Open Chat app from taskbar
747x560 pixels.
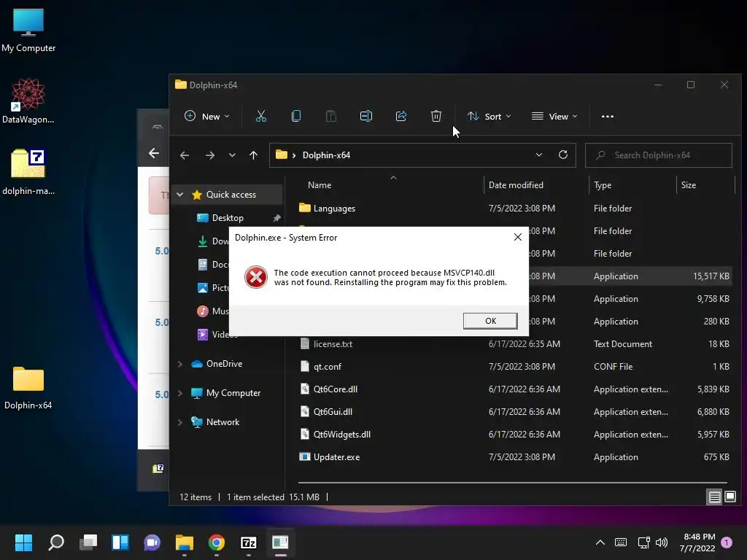(152, 542)
